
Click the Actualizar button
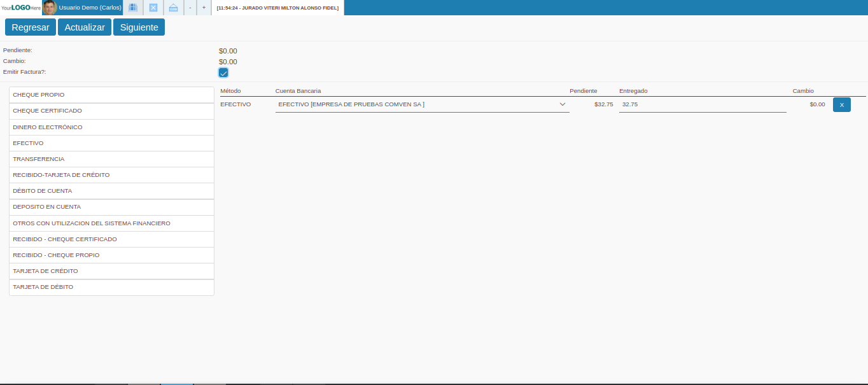click(85, 27)
